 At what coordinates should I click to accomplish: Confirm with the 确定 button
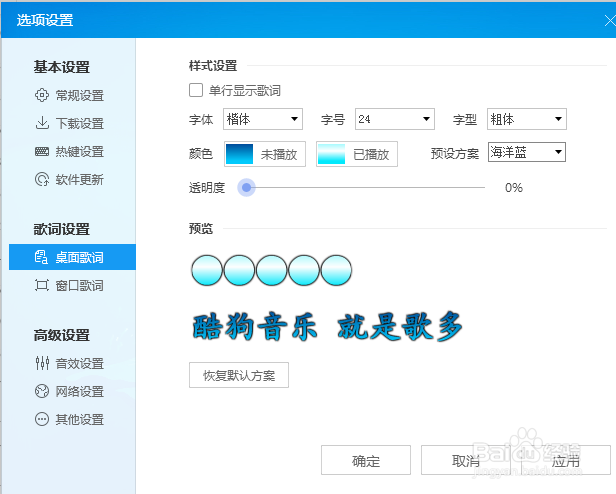[x=366, y=460]
